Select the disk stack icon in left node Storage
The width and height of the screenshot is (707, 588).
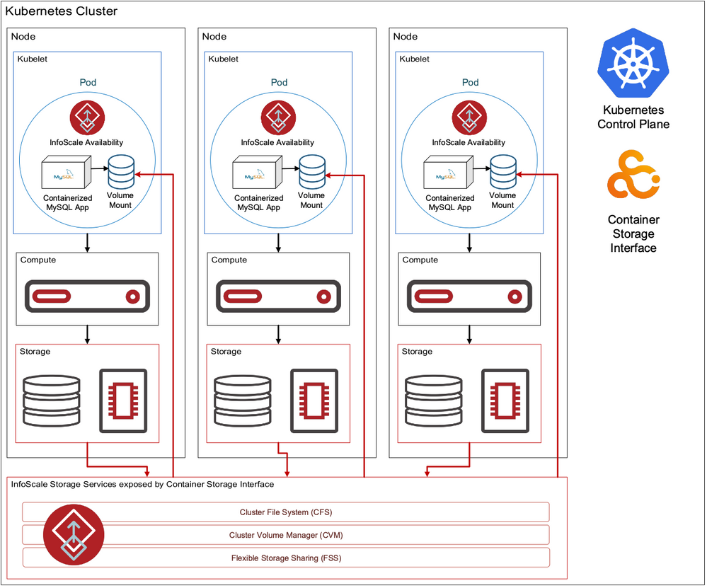(x=52, y=401)
